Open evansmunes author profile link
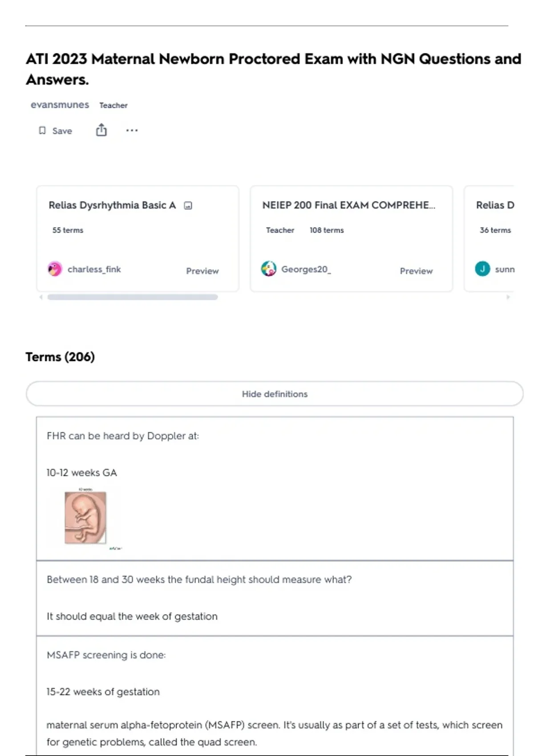The width and height of the screenshot is (534, 756). 60,105
